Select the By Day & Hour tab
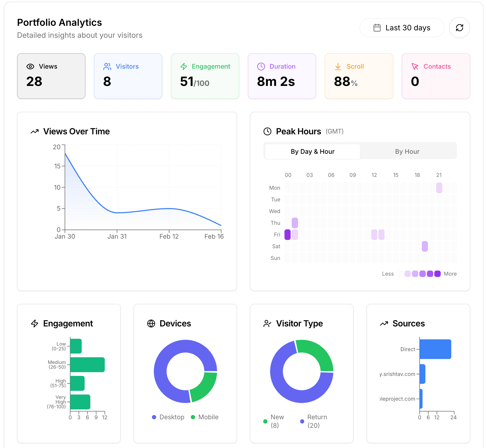Screen dimensions: 487x448 [312, 152]
